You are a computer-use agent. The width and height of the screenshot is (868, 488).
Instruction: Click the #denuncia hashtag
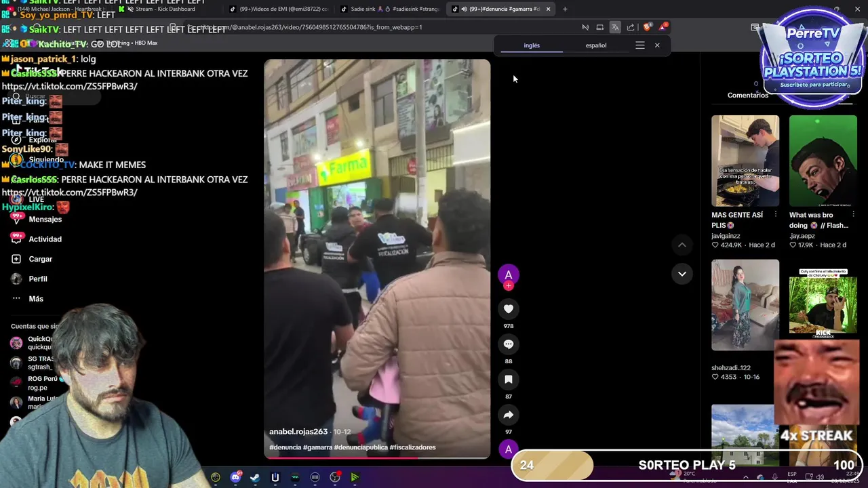pyautogui.click(x=285, y=447)
